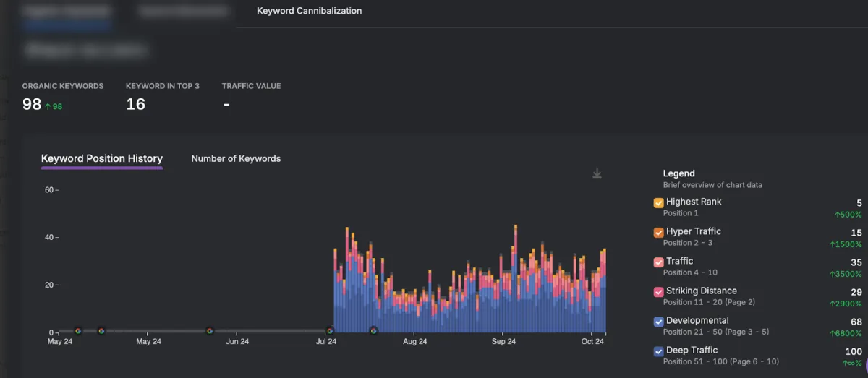Open the Keyword Cannibalization tab
The image size is (868, 378).
[309, 11]
